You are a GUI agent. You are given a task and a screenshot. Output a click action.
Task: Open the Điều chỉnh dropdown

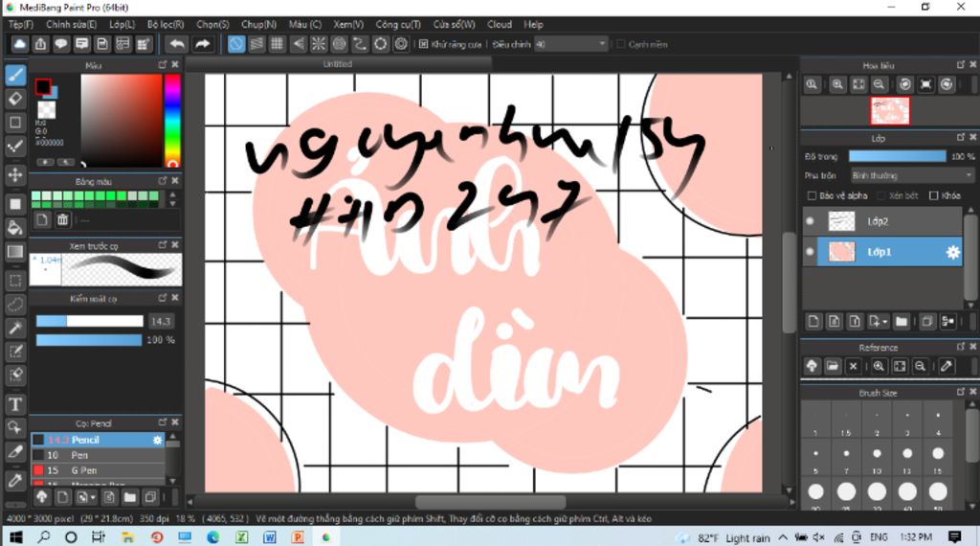(570, 44)
